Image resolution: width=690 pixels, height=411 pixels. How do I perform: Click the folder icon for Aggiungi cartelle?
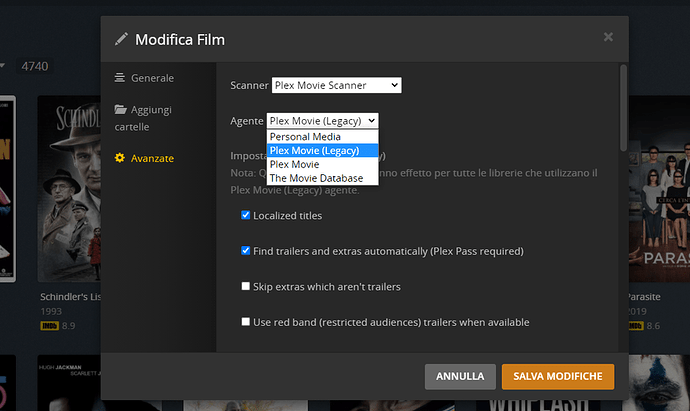coord(121,109)
